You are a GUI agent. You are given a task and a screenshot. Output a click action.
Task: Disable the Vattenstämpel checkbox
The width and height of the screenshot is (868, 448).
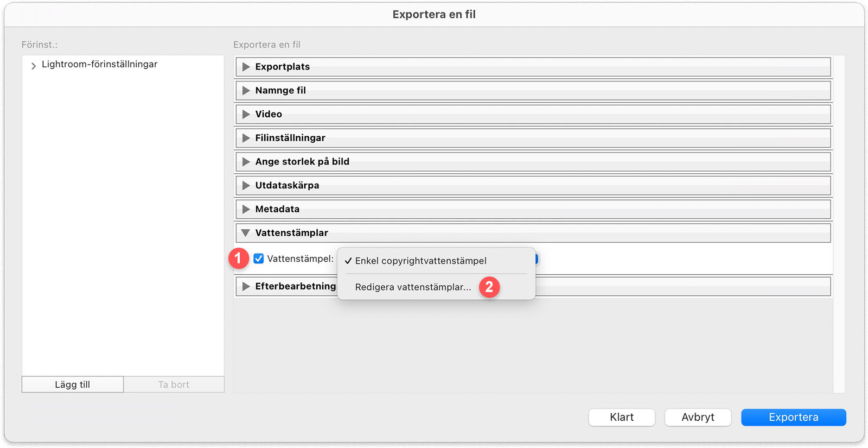pos(258,259)
